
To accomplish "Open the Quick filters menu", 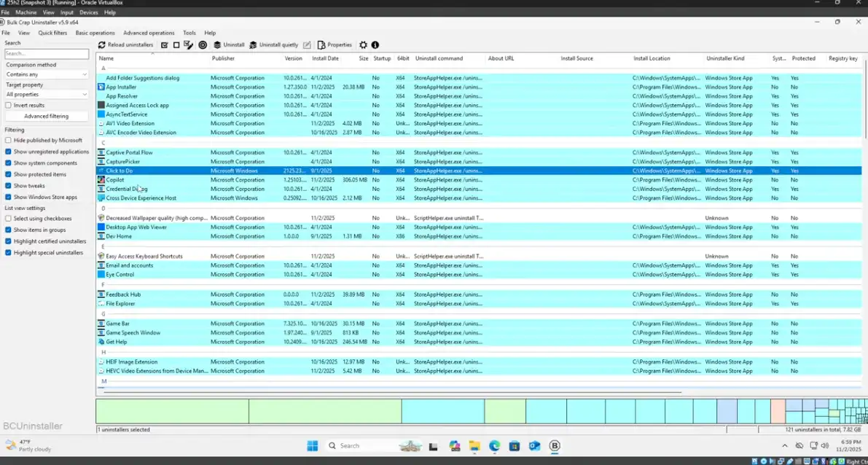I will tap(52, 33).
